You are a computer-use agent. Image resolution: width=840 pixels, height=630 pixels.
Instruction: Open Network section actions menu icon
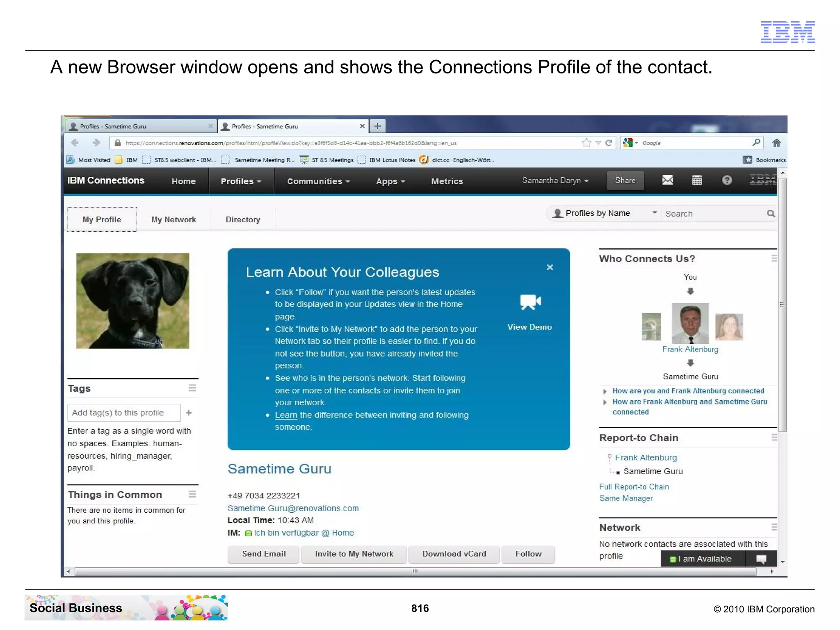(x=774, y=527)
